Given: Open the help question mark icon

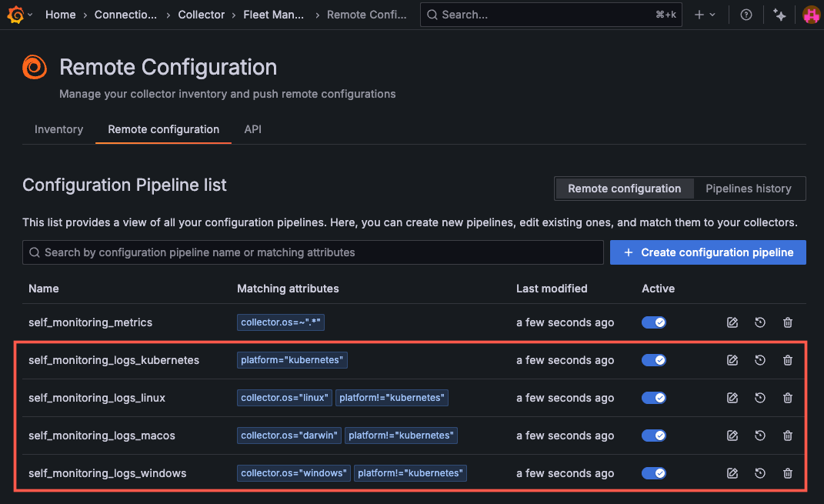Looking at the screenshot, I should click(x=746, y=15).
